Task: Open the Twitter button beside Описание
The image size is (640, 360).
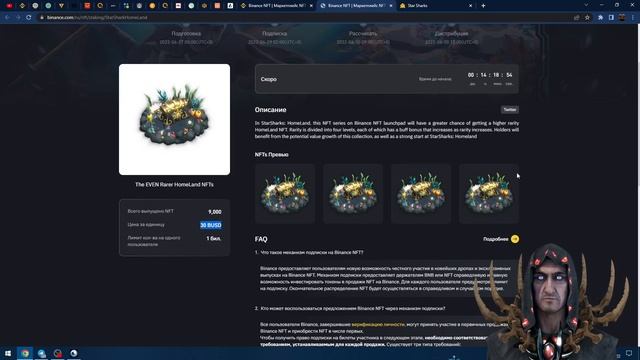Action: (x=510, y=109)
